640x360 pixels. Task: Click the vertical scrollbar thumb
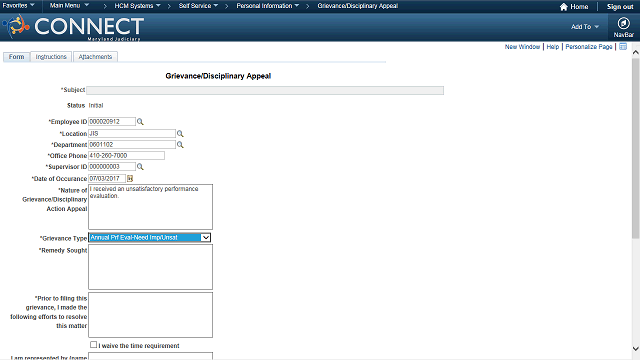click(636, 148)
